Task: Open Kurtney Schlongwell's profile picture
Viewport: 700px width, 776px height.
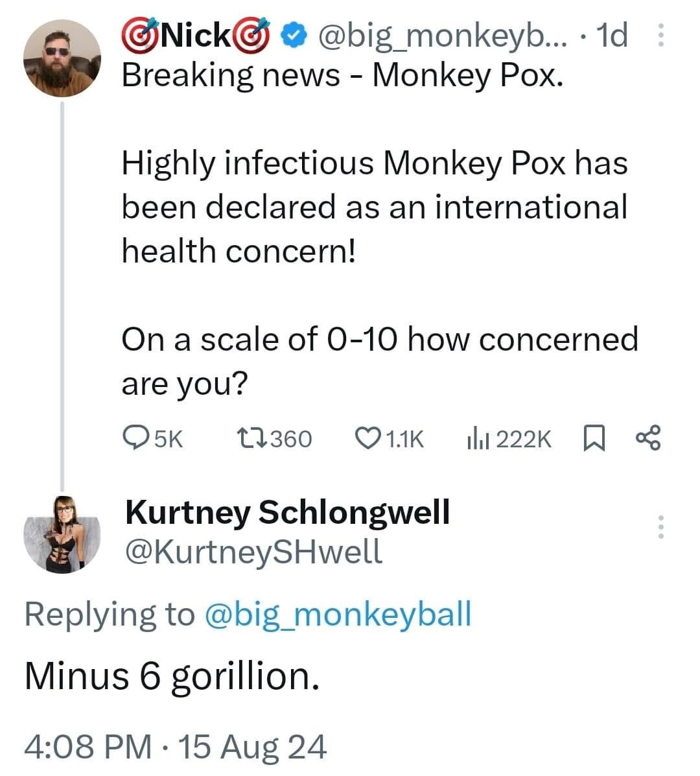Action: [63, 534]
